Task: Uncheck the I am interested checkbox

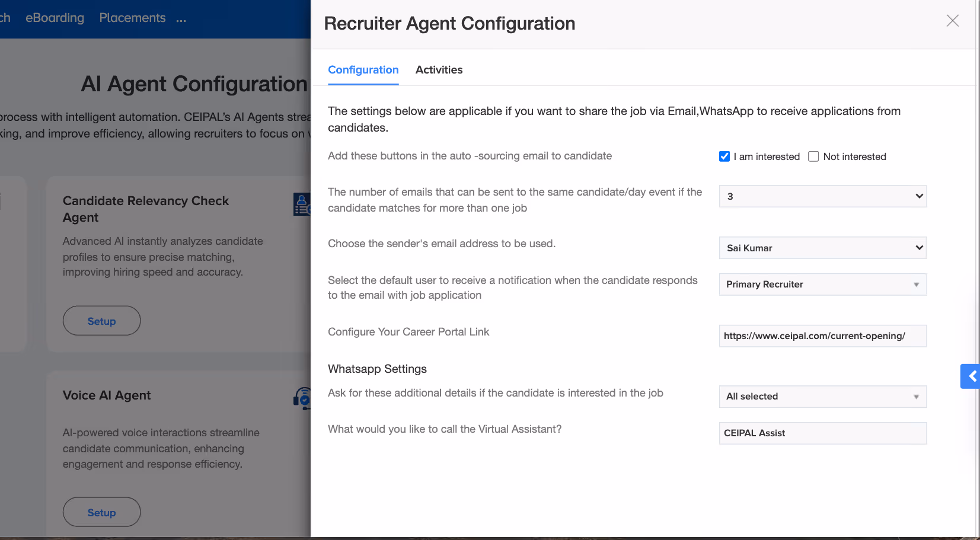Action: coord(724,156)
